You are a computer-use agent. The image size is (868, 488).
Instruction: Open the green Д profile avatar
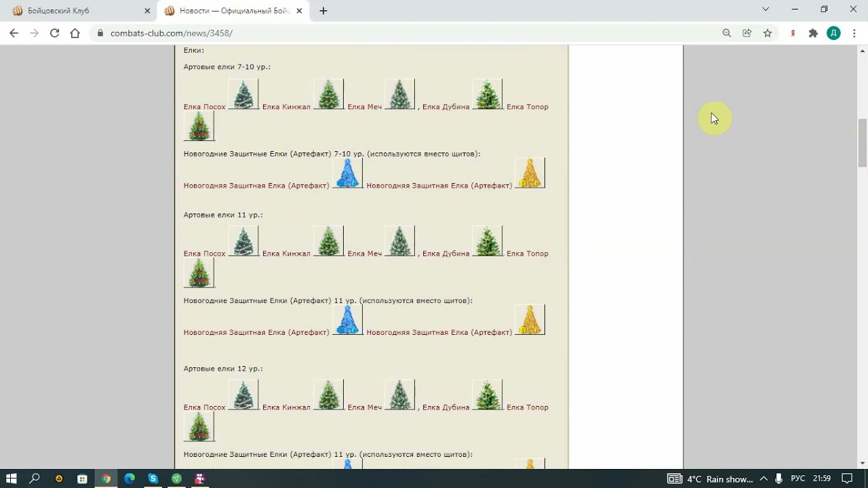coord(833,33)
